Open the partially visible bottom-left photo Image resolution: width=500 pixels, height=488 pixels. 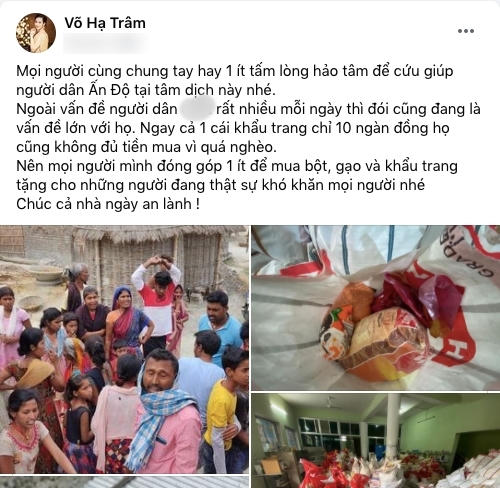pos(124,482)
